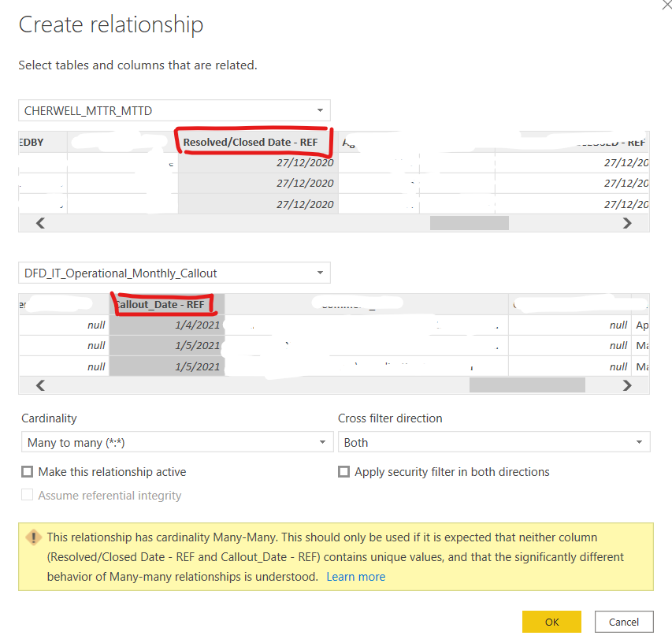Click the OK button
The image size is (672, 643).
click(x=551, y=622)
